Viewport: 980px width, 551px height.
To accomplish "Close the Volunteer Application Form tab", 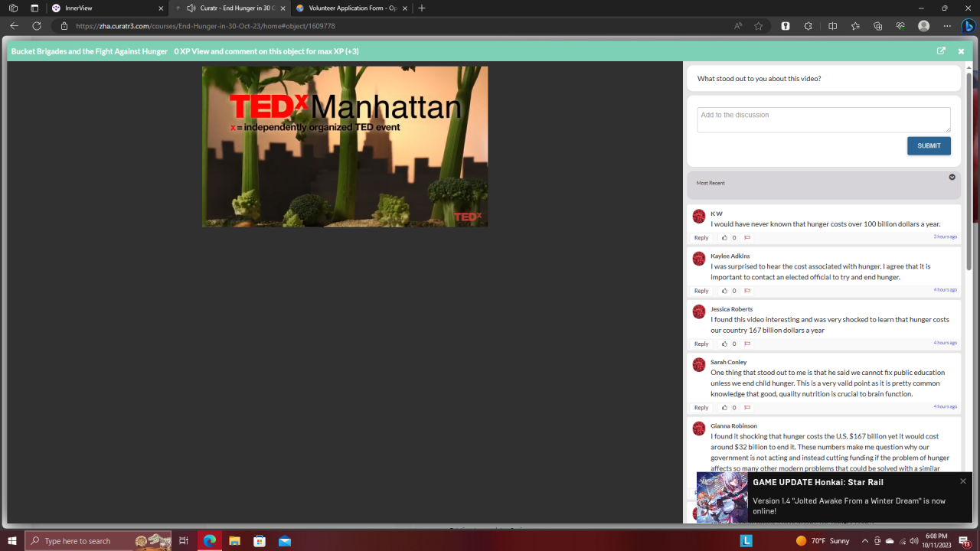I will [x=404, y=8].
